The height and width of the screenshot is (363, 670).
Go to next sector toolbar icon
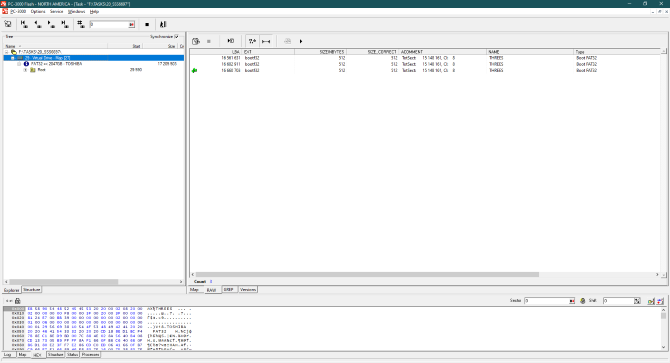(51, 24)
